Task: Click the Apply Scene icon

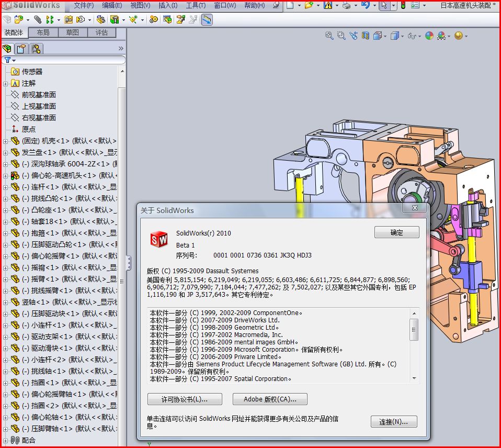Action: tap(441, 36)
